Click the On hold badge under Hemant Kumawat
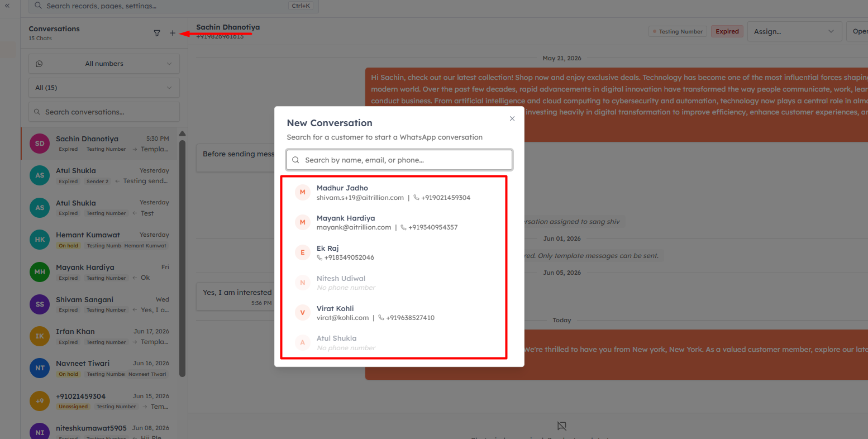 [69, 246]
